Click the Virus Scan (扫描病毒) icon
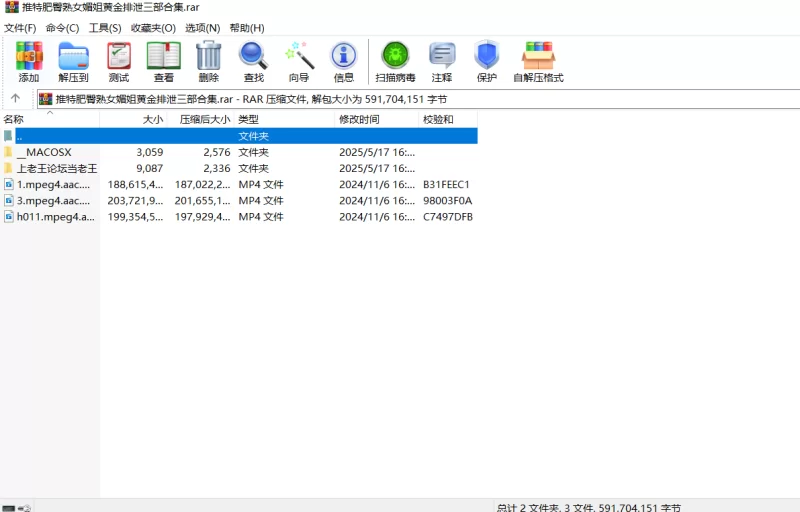800x512 pixels. coord(395,55)
